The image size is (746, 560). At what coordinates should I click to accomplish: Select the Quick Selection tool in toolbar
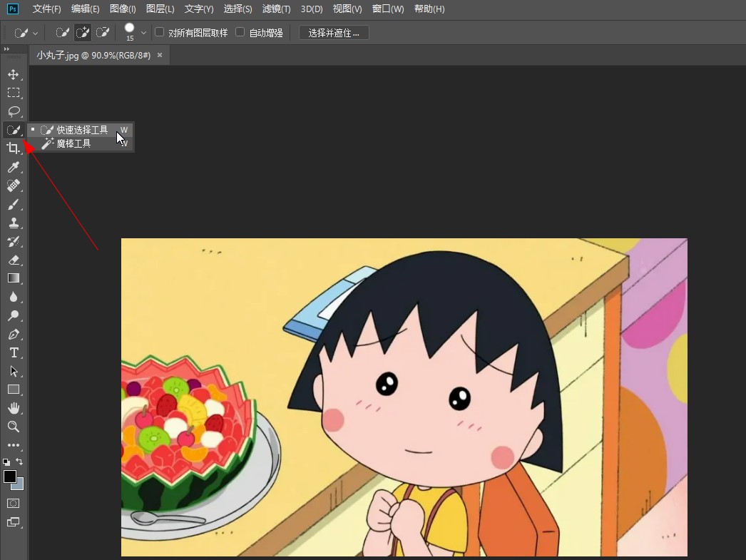click(x=14, y=130)
